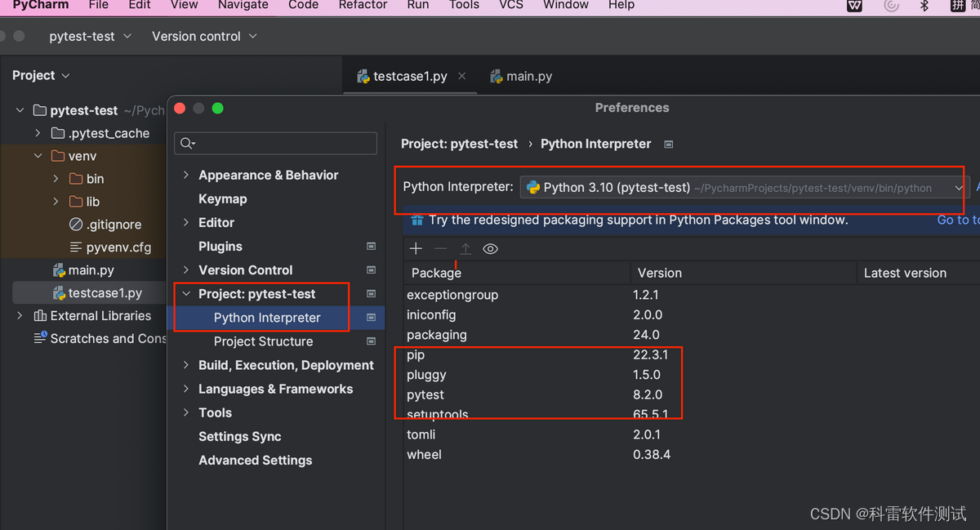Collapse the venv folder
This screenshot has width=980, height=530.
tap(38, 156)
